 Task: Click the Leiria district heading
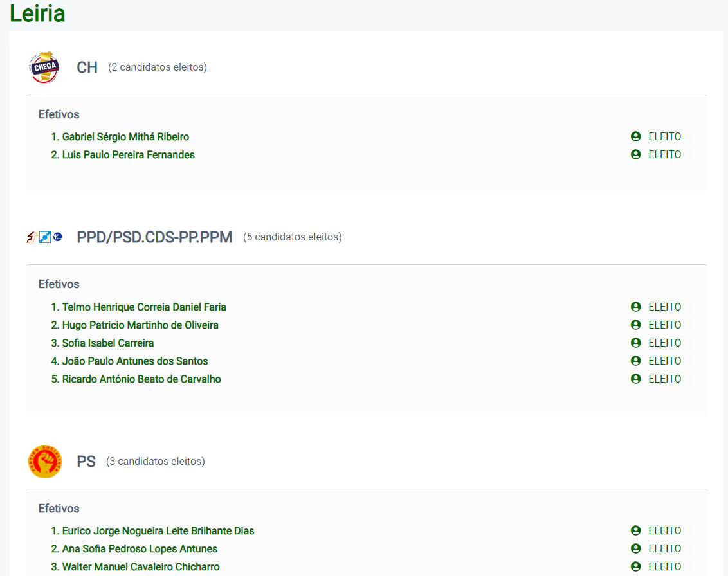pos(37,14)
